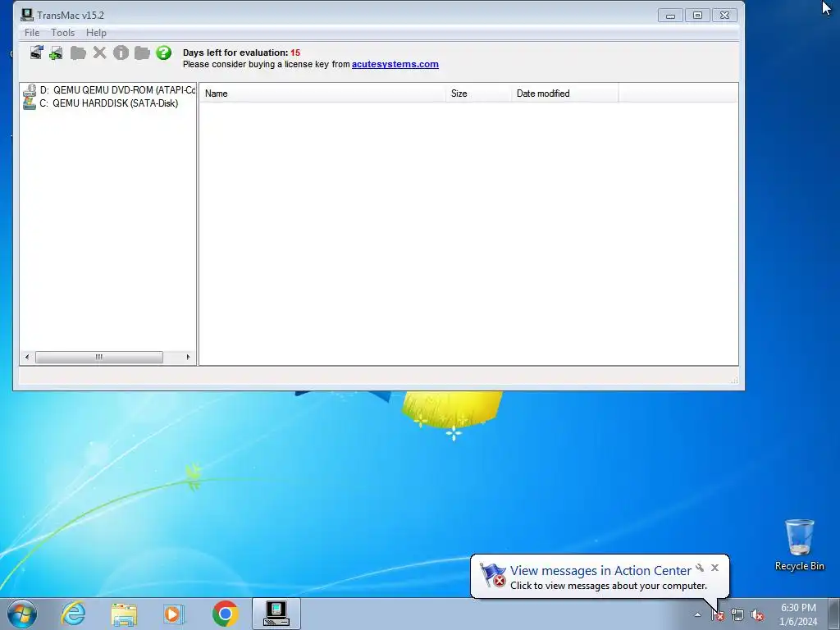Click the muted volume tray icon
The height and width of the screenshot is (630, 840).
[757, 615]
